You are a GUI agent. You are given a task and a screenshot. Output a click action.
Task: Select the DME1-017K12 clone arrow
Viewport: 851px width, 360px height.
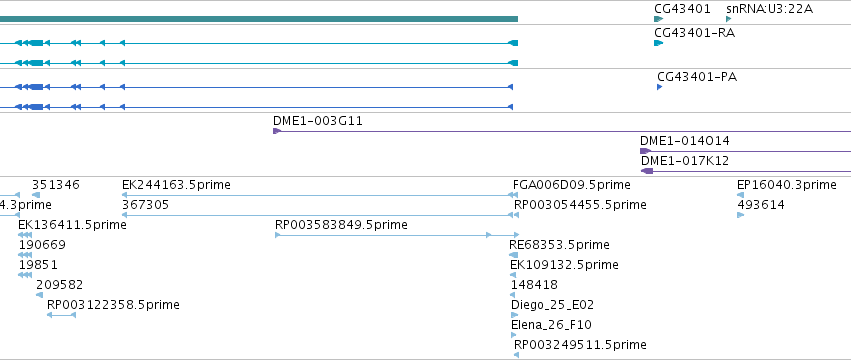pos(647,171)
